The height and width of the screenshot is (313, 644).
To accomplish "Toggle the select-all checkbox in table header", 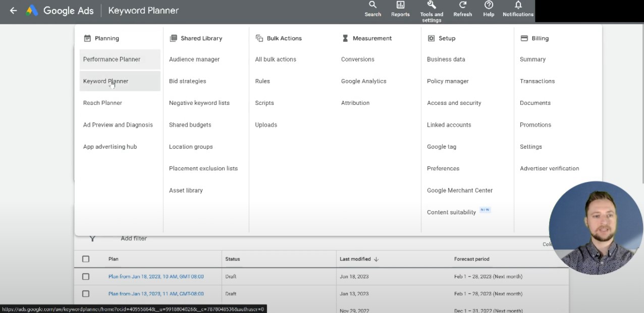I will 86,259.
